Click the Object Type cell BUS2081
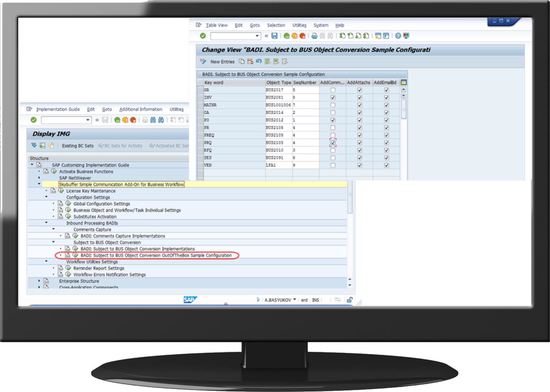This screenshot has width=550, height=392. pyautogui.click(x=279, y=98)
